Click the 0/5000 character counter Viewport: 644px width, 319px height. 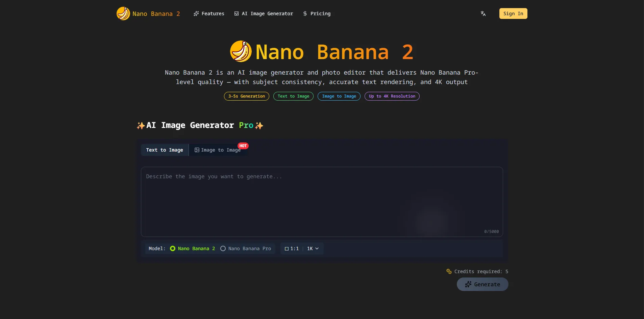point(491,232)
